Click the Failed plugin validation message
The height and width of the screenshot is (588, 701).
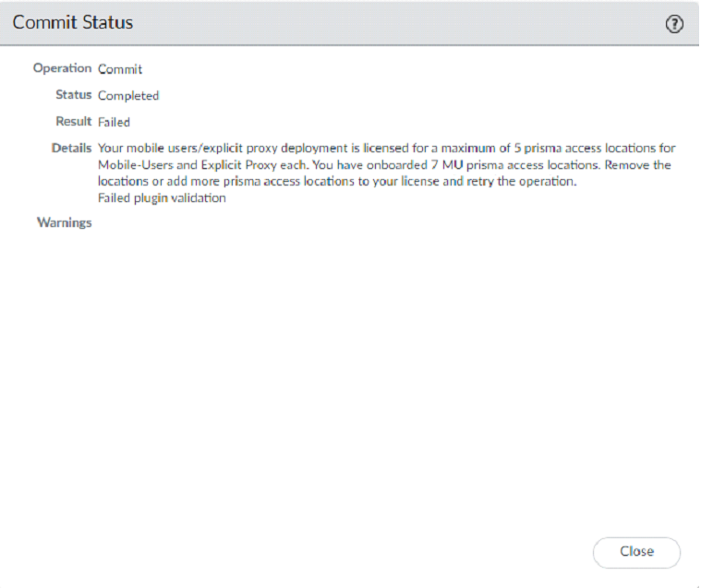click(162, 198)
